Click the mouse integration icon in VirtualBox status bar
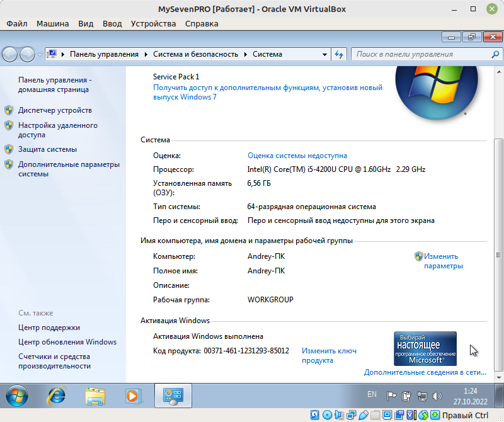This screenshot has width=504, height=422. pyautogui.click(x=423, y=415)
